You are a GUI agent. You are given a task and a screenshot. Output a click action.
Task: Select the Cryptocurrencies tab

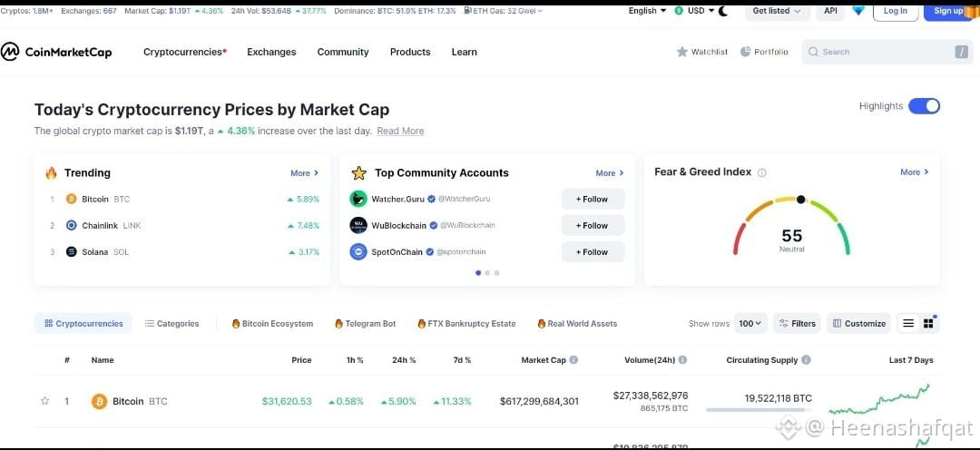point(83,323)
